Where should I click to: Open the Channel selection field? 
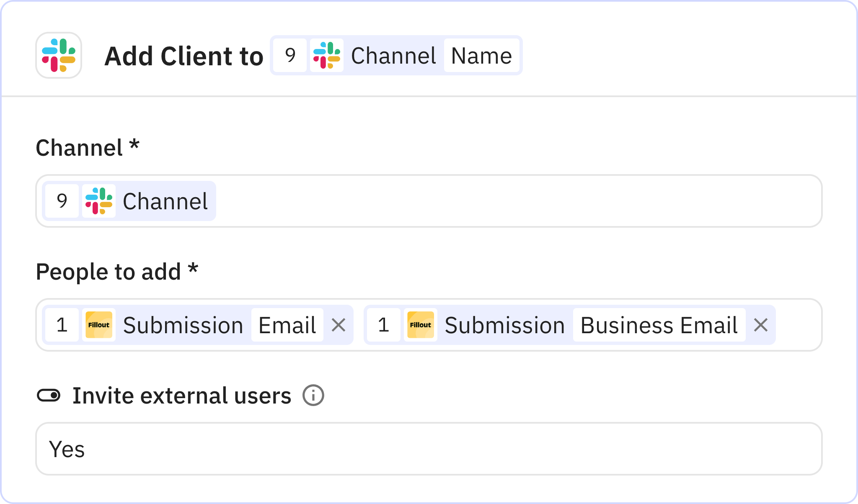click(x=503, y=201)
